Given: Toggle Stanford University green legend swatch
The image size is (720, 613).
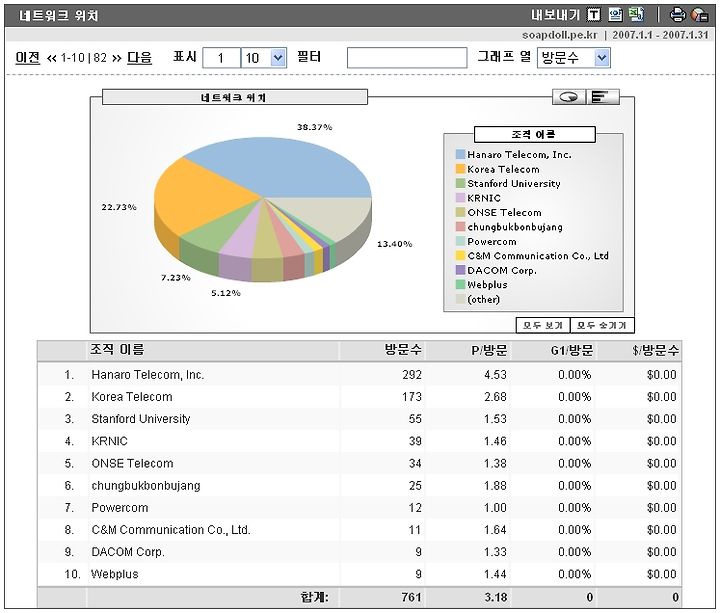Looking at the screenshot, I should pyautogui.click(x=461, y=184).
